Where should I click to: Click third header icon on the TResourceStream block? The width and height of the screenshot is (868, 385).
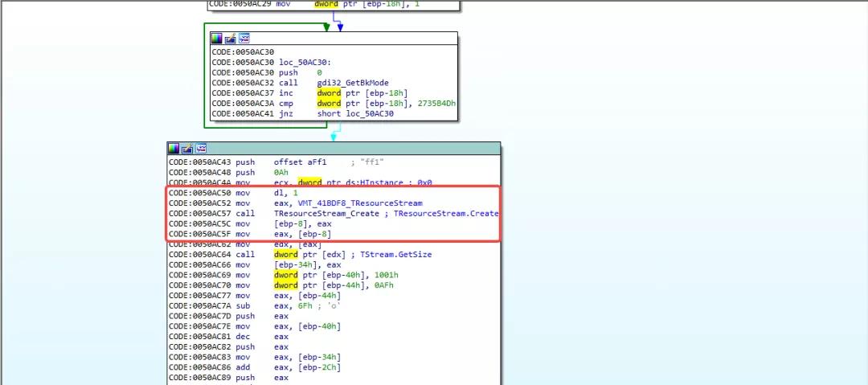[x=201, y=149]
